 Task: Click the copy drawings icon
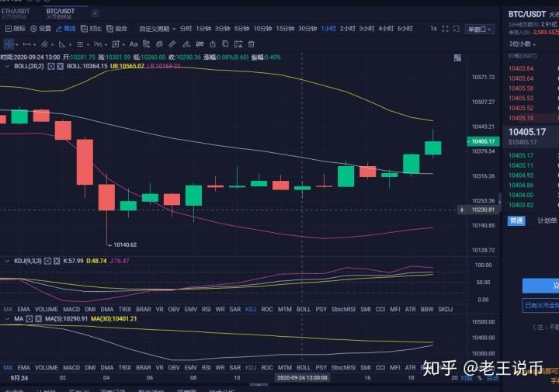pyautogui.click(x=225, y=43)
